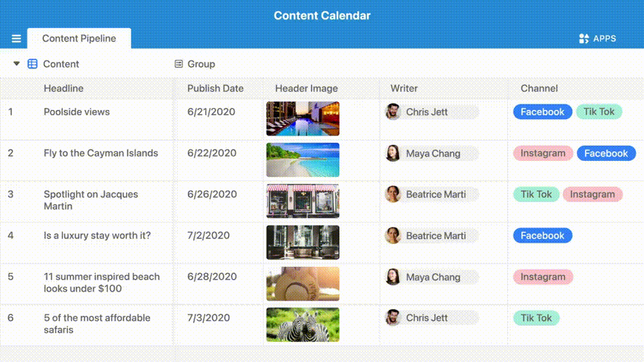Image resolution: width=644 pixels, height=362 pixels.
Task: Expand the view switcher triangle next to Content
Action: [16, 64]
